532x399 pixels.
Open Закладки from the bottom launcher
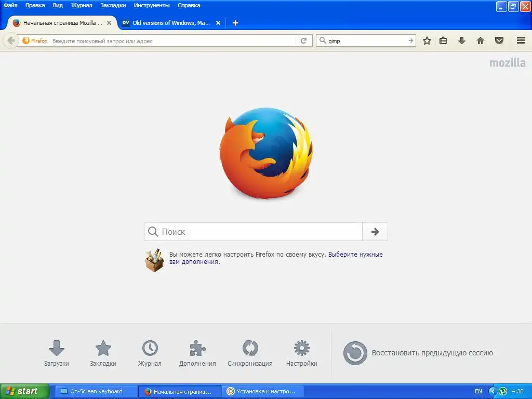103,353
